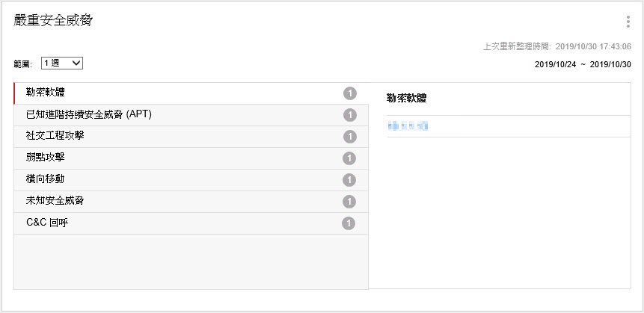Click the 最重安全威脅 widget title

click(x=53, y=21)
